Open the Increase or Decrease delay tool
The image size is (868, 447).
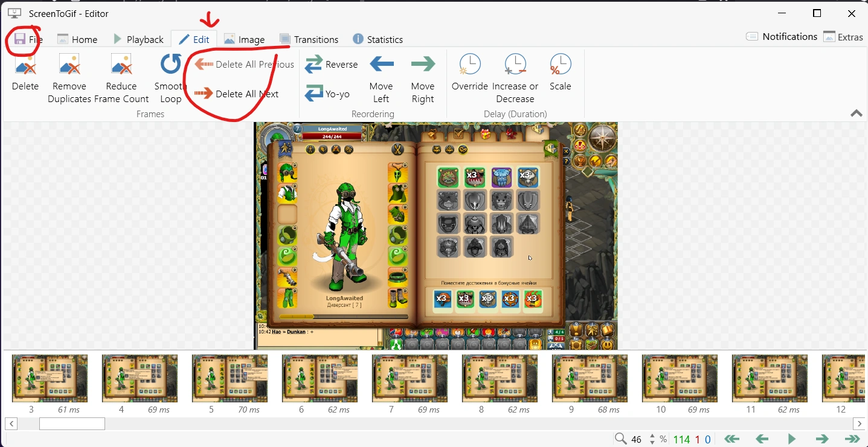click(x=515, y=79)
